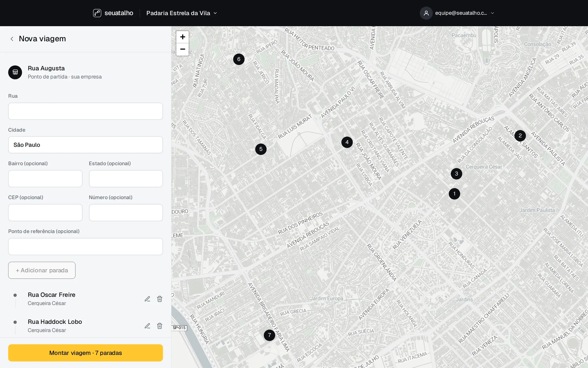
Task: Zoom out on the map
Action: [x=183, y=49]
